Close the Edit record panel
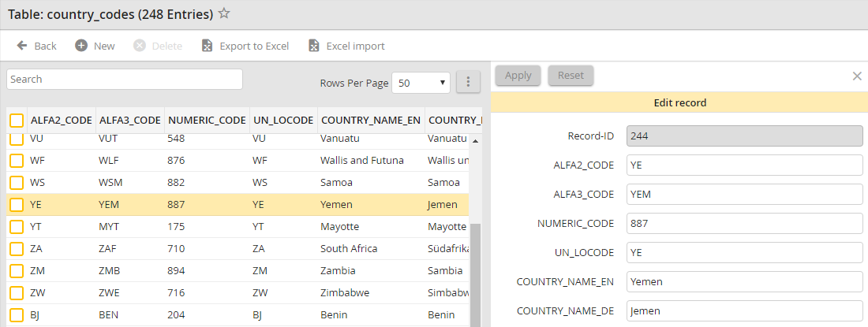 coord(857,76)
